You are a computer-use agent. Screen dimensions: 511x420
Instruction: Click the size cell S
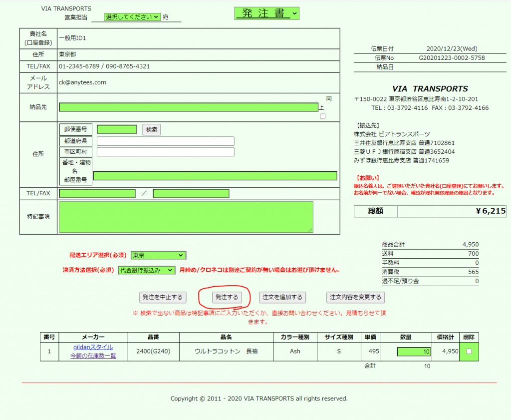click(339, 351)
